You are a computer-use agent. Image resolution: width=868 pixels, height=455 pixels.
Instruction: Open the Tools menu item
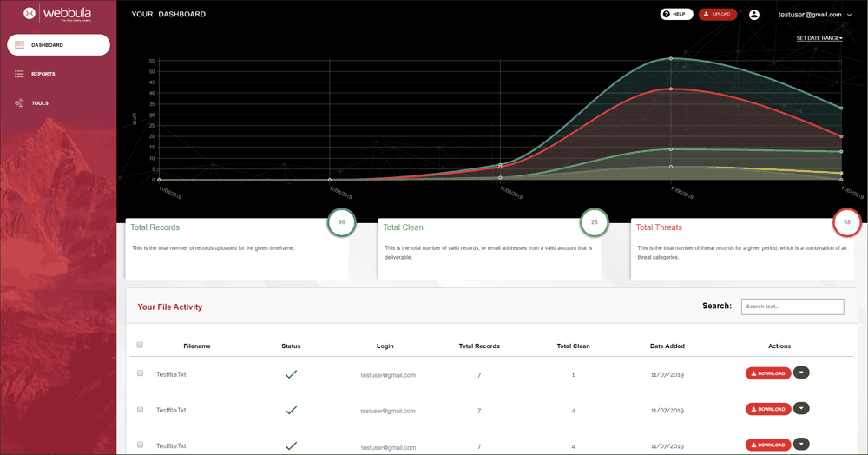pyautogui.click(x=40, y=103)
